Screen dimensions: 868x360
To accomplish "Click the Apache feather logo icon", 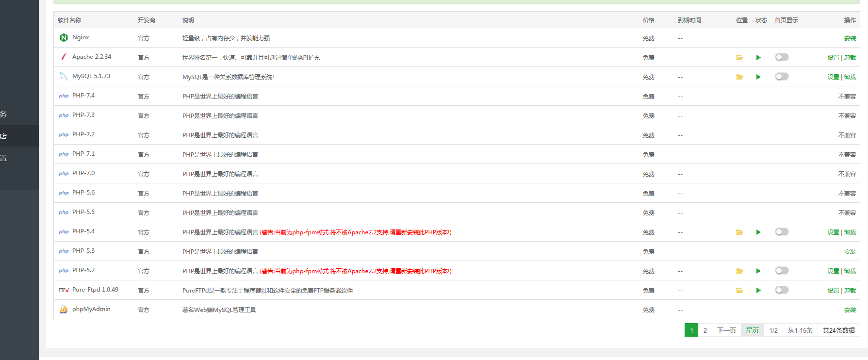I will pyautogui.click(x=64, y=57).
